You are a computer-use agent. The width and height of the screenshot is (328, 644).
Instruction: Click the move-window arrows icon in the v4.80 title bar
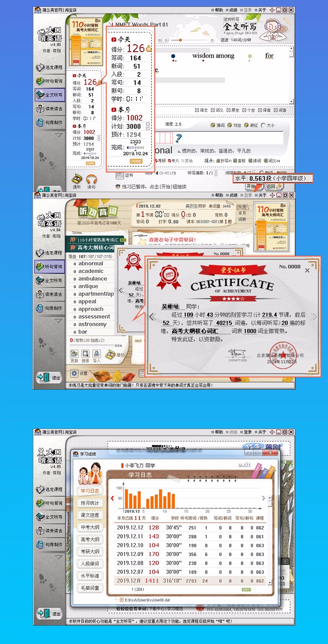tap(272, 10)
